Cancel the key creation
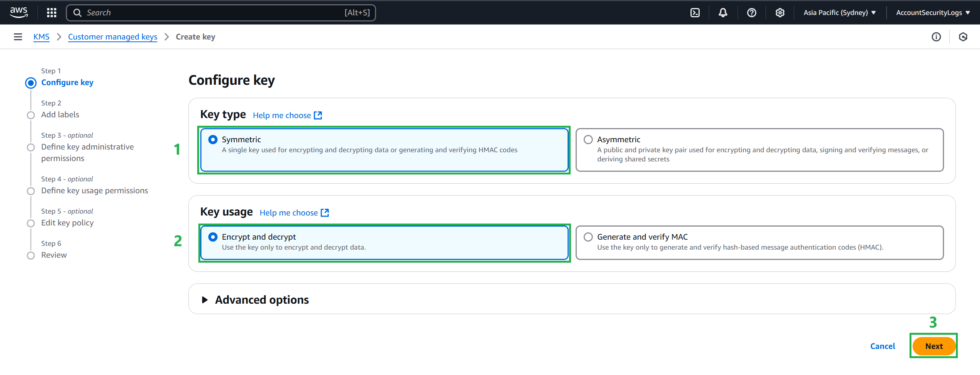Viewport: 980px width, 375px height. click(x=882, y=346)
